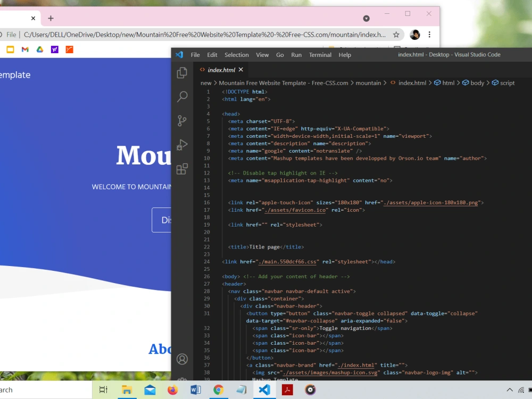This screenshot has height=399, width=532.
Task: Switch to Visual Studio Code on taskbar
Action: click(264, 390)
